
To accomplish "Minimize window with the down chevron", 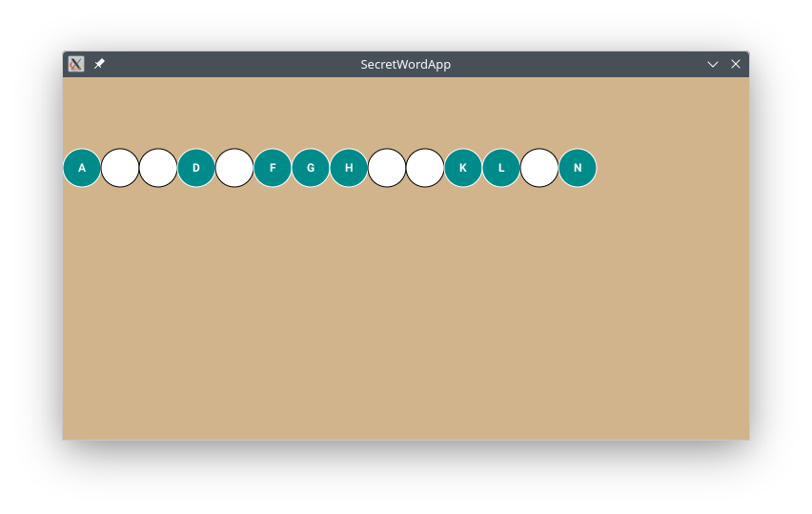I will 712,64.
